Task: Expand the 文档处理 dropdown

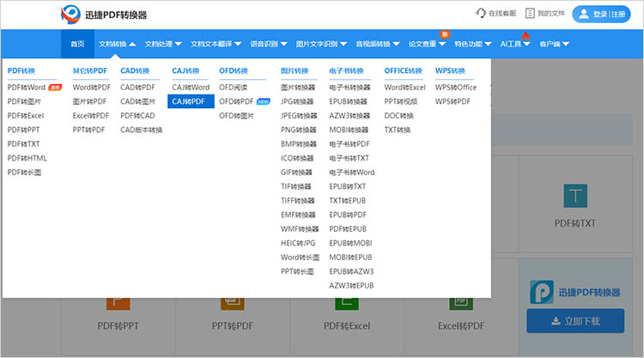Action: click(163, 44)
